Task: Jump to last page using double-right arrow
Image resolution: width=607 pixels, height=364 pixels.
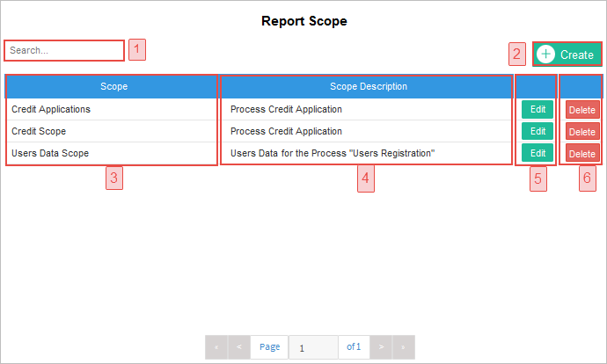Action: [x=403, y=347]
